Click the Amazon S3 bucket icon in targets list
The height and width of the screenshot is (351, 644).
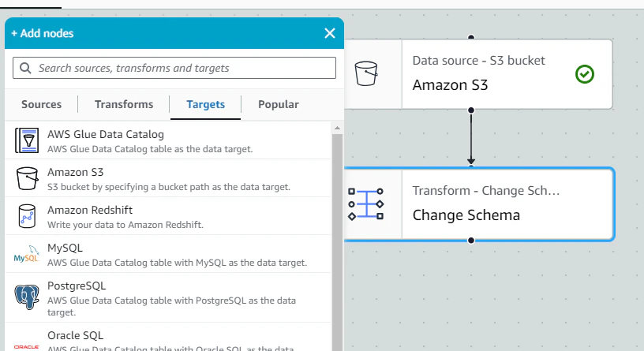[x=27, y=178]
